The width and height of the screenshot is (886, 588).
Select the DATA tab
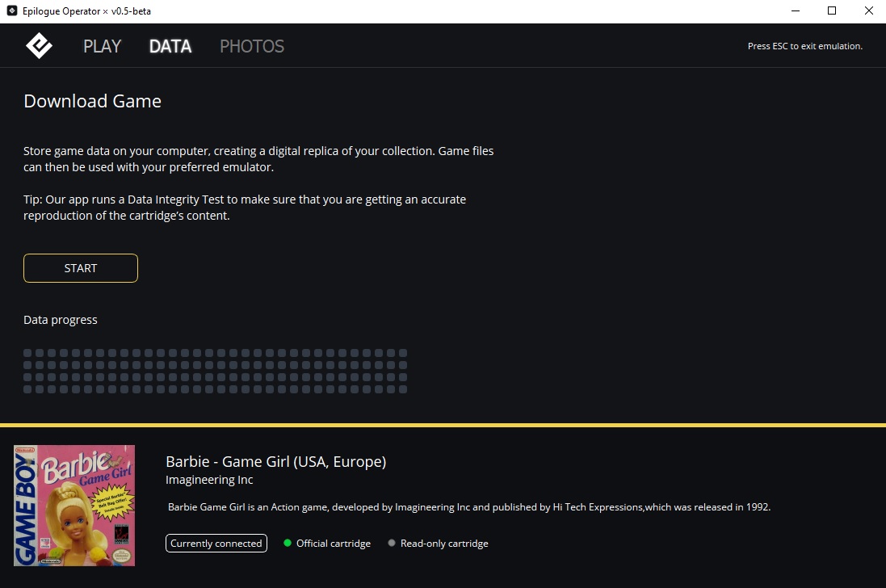(x=170, y=46)
